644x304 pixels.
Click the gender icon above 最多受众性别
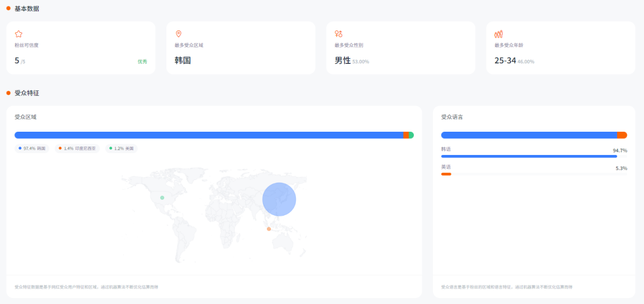339,34
